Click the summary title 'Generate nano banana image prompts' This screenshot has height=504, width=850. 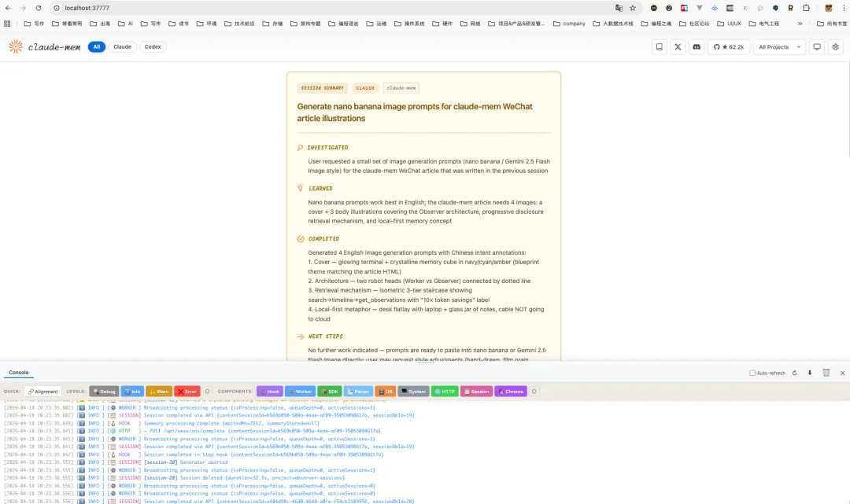415,112
